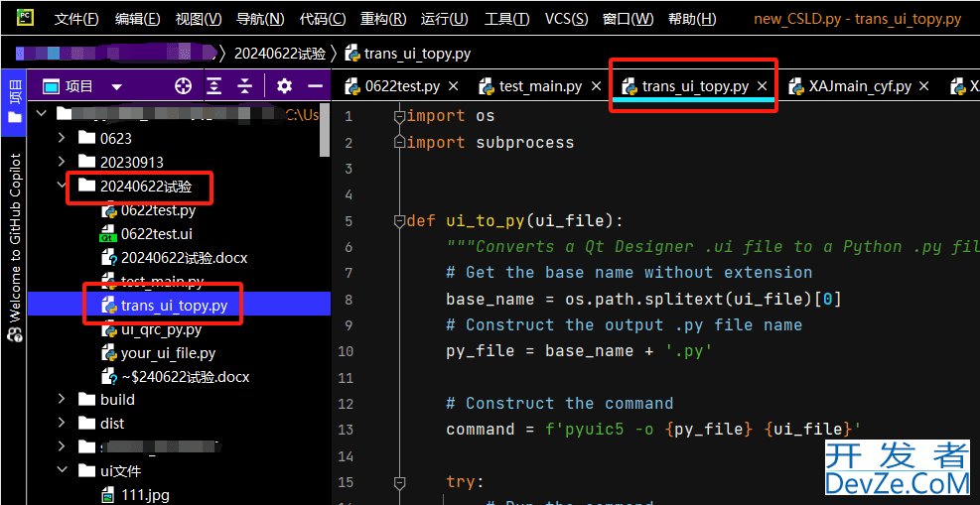Image resolution: width=980 pixels, height=505 pixels.
Task: Open the 窗口(W) menu
Action: tap(629, 19)
